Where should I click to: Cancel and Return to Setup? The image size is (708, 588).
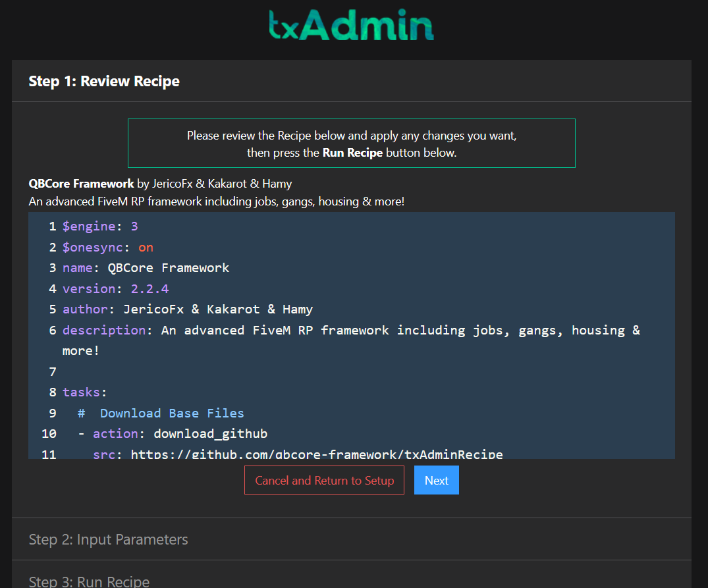tap(324, 480)
